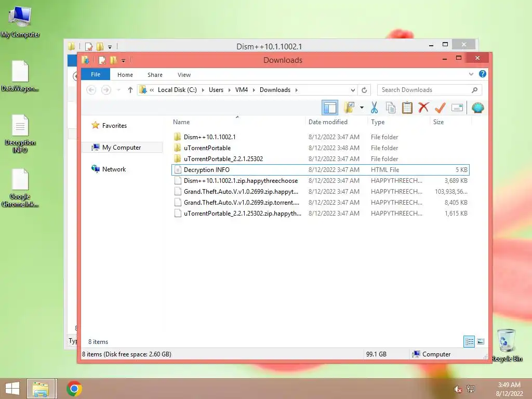Click the quick access properties icon in title bar
Screen dimensions: 532x399
pyautogui.click(x=102, y=60)
